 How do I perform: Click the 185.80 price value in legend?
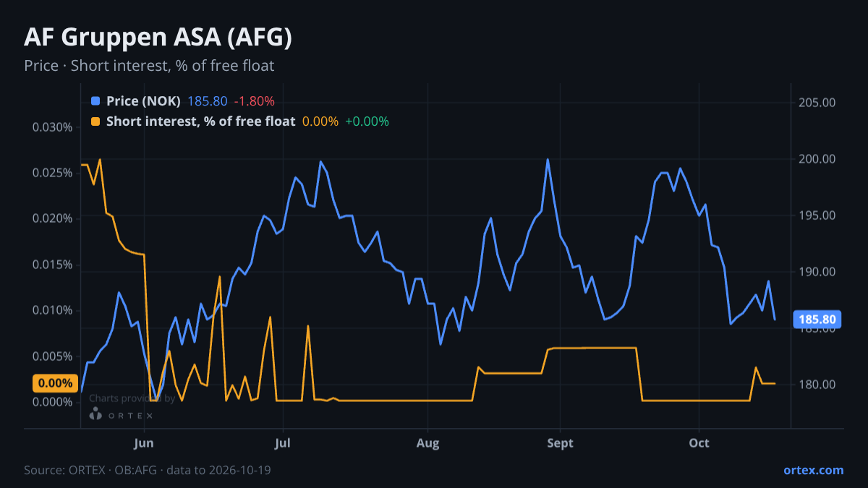click(x=208, y=101)
